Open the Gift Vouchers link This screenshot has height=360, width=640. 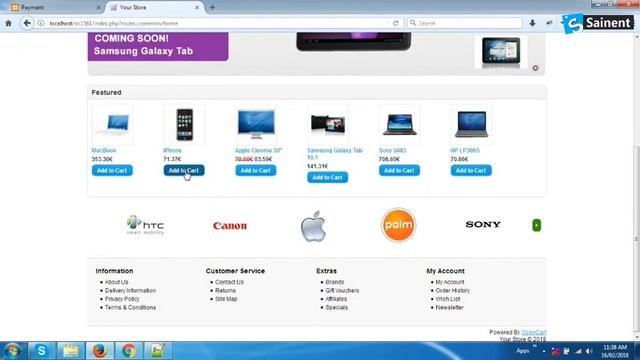tap(342, 291)
